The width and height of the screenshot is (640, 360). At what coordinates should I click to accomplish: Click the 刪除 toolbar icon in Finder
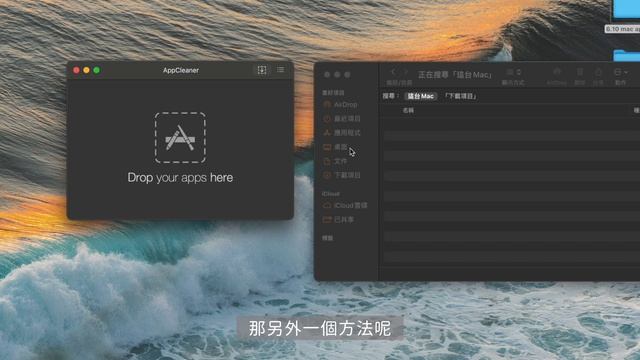(x=580, y=72)
